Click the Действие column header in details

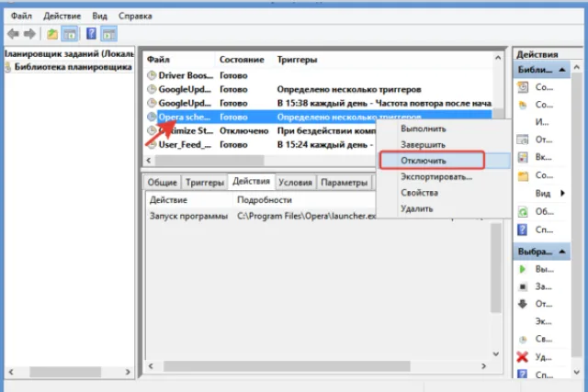click(168, 200)
